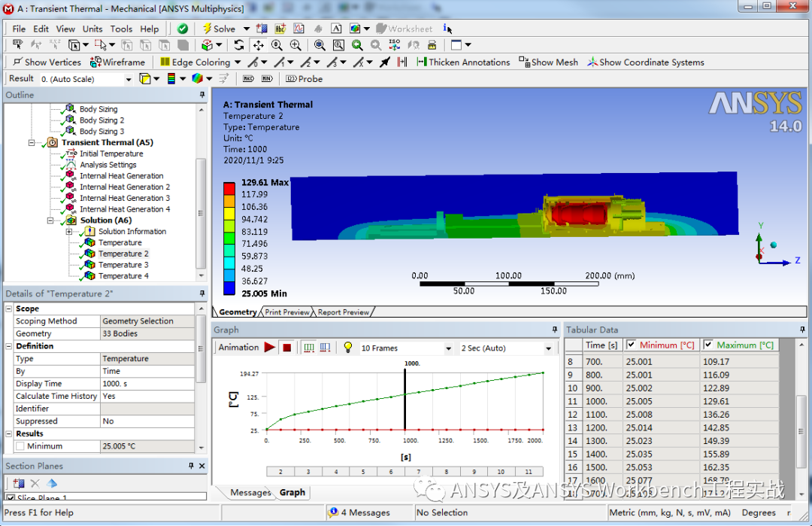Collapse the Results section in Details
Image resolution: width=812 pixels, height=526 pixels.
click(9, 433)
